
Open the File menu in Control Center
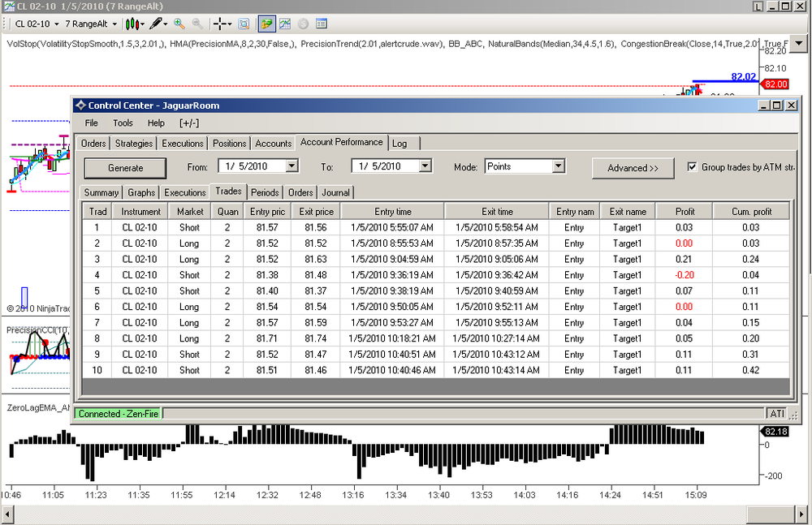[91, 123]
